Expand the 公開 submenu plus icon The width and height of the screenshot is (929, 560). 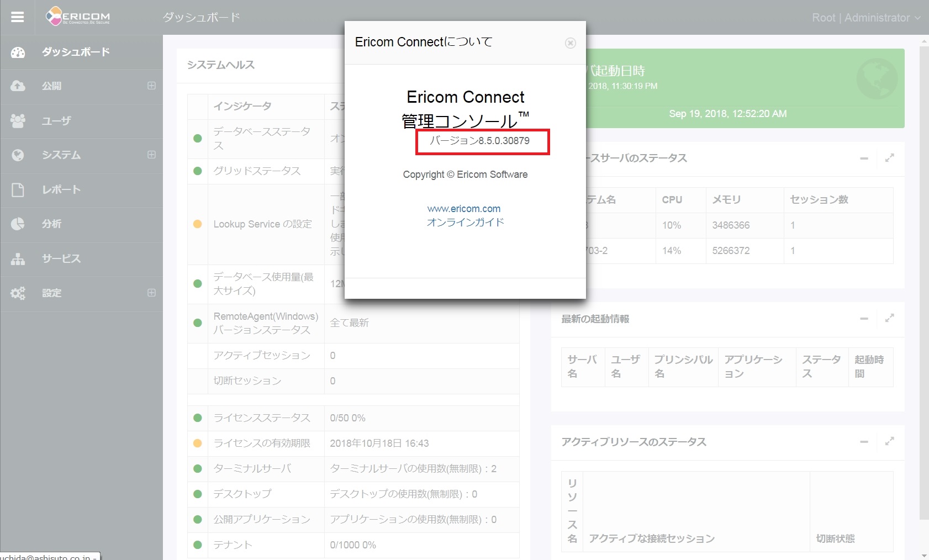pyautogui.click(x=151, y=86)
